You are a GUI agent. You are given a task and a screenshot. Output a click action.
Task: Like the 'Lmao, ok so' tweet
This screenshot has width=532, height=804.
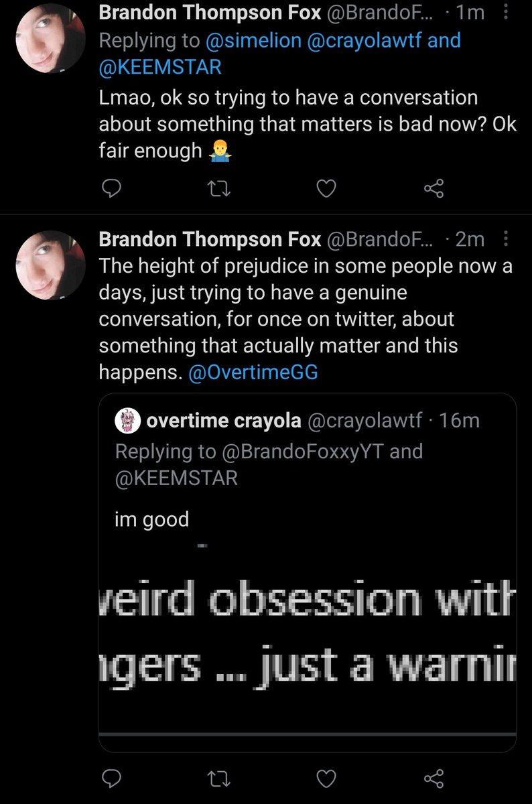point(326,190)
